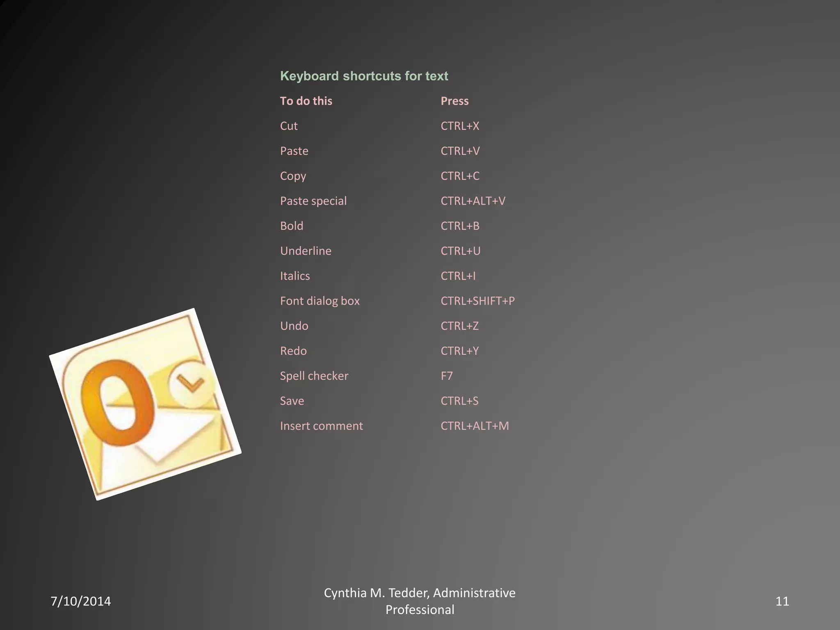Image resolution: width=840 pixels, height=630 pixels.
Task: Select the 'Spell checker' row label
Action: [x=314, y=377]
